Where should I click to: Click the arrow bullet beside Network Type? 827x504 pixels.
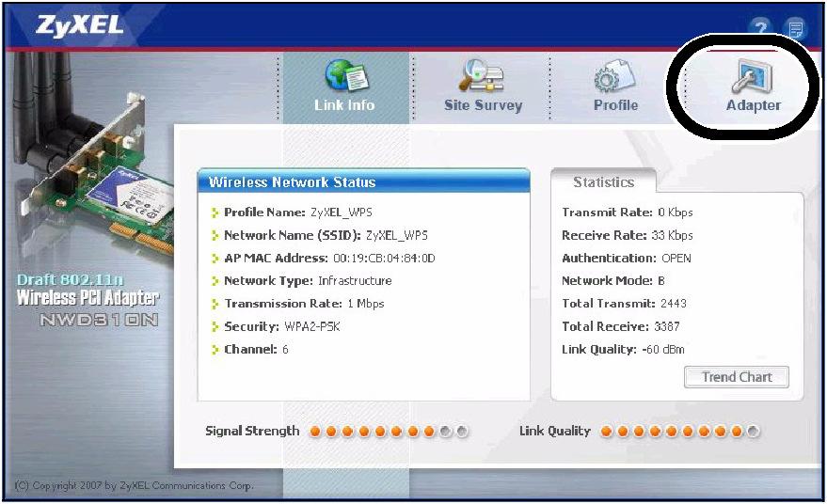click(x=215, y=281)
